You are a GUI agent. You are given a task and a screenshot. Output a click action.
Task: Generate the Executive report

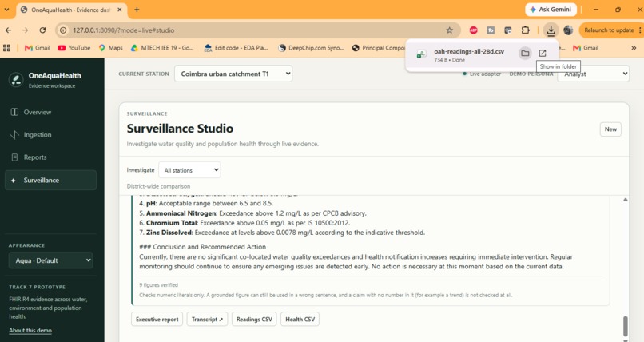coord(157,320)
